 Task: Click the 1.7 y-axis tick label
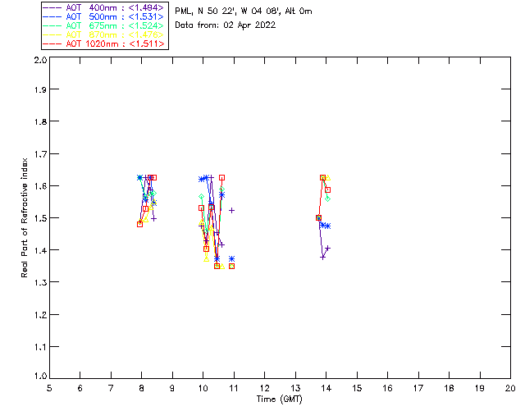tap(40, 153)
